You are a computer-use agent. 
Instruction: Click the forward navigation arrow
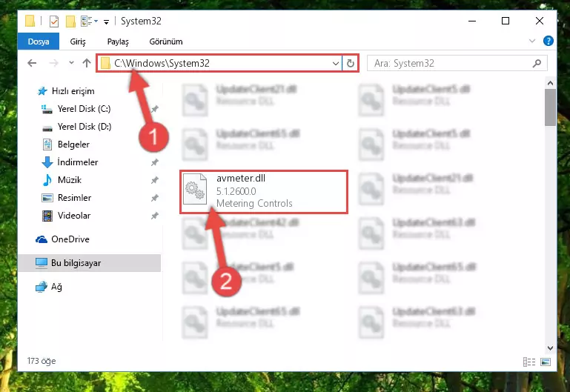click(53, 63)
